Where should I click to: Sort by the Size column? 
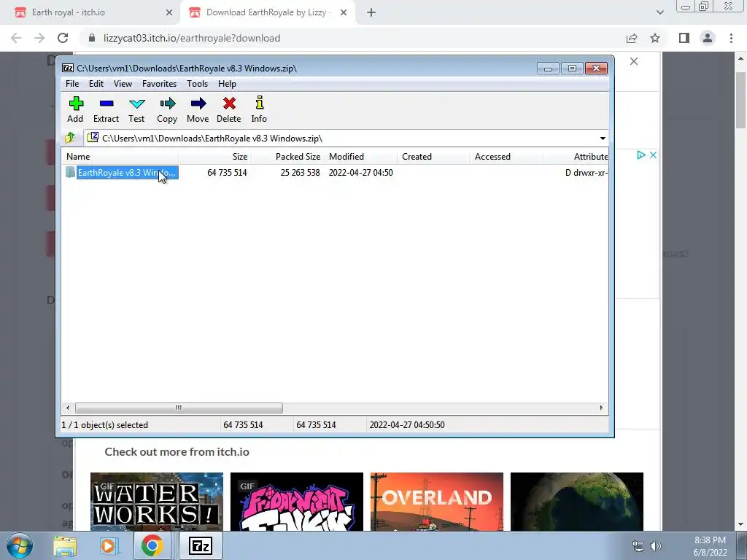tap(215, 157)
